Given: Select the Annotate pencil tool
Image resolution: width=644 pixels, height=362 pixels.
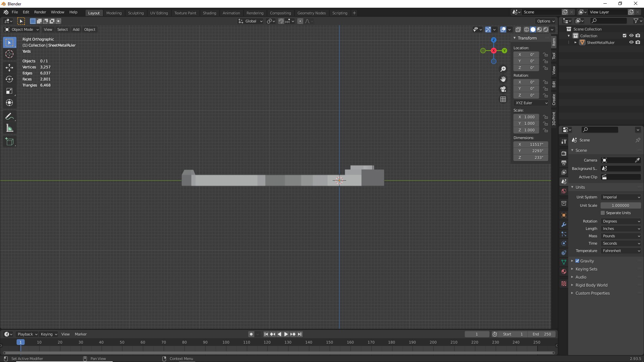Looking at the screenshot, I should (9, 116).
